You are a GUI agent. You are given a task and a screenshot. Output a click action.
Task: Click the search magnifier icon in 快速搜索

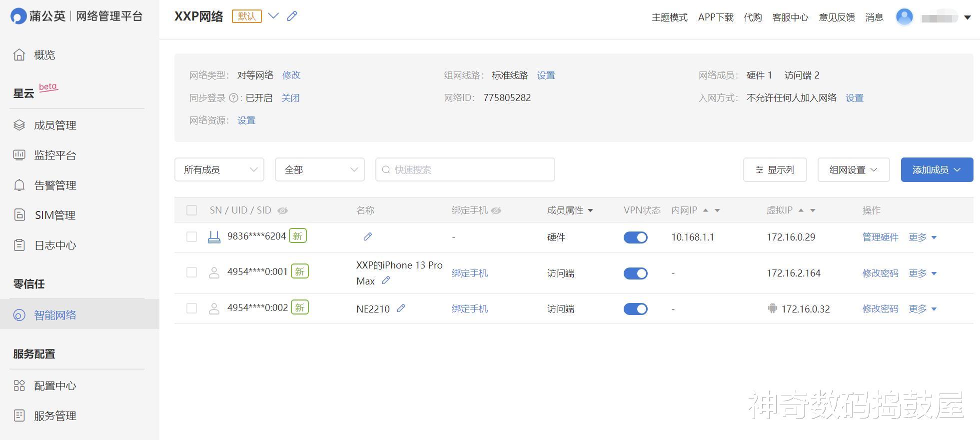click(386, 169)
